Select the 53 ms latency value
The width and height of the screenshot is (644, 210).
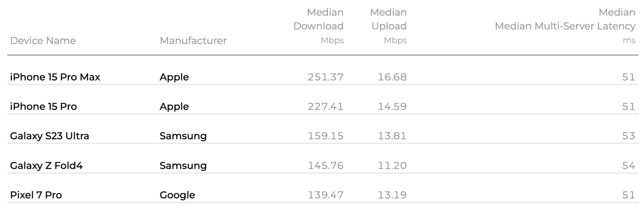click(x=628, y=136)
